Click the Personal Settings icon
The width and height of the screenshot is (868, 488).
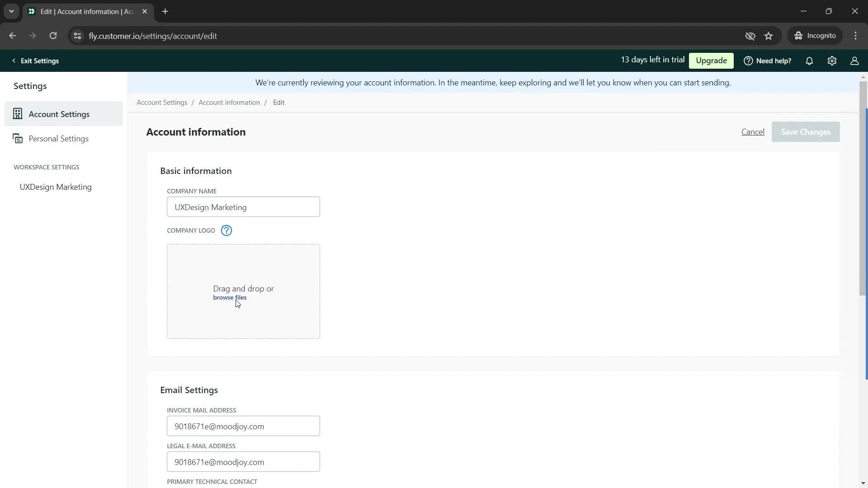tap(17, 138)
